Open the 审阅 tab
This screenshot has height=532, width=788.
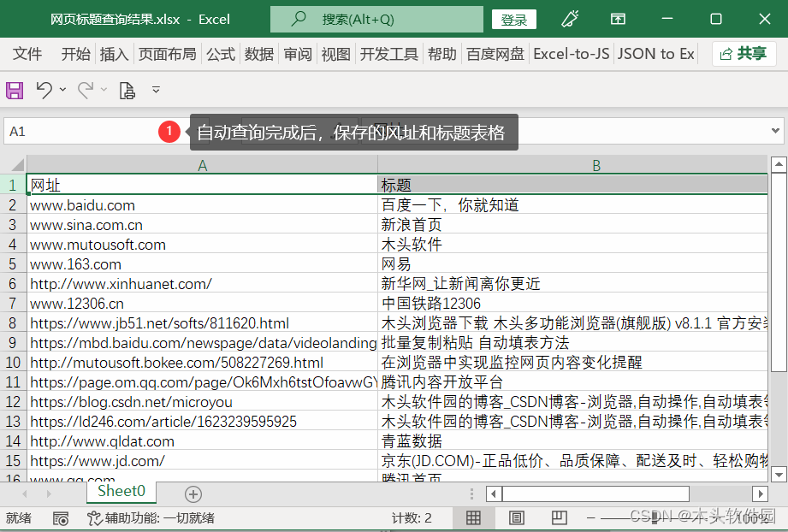pyautogui.click(x=298, y=54)
